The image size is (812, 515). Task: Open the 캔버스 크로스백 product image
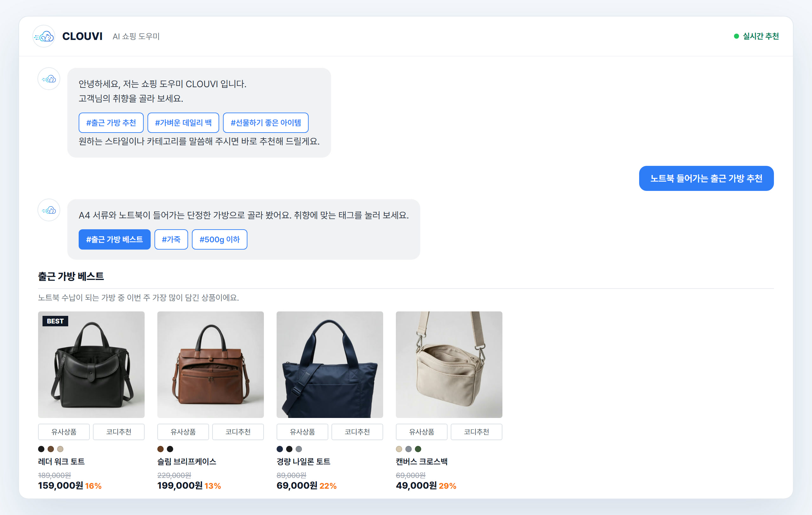pyautogui.click(x=449, y=365)
